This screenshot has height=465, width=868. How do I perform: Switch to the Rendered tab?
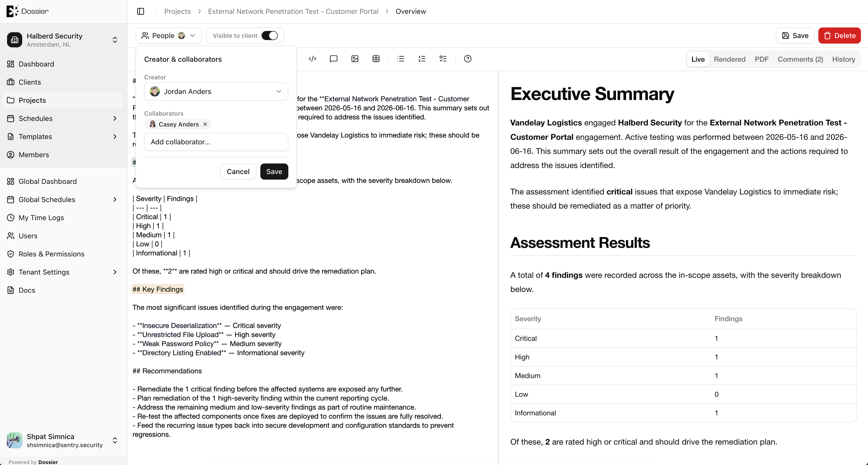[730, 59]
